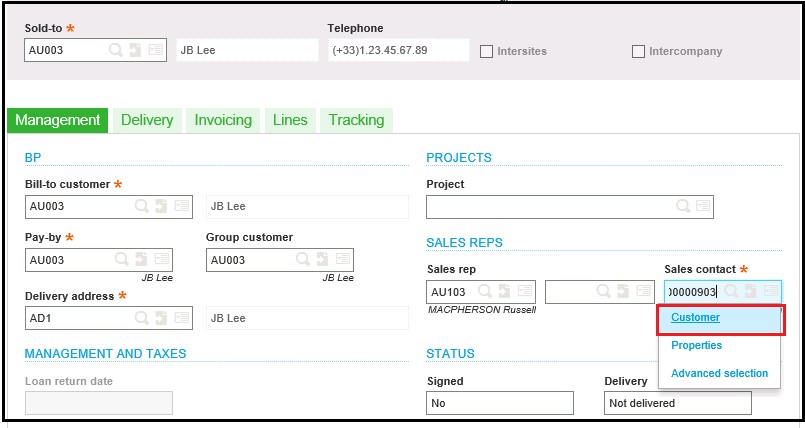The image size is (805, 428).
Task: Open the Invoicing tab
Action: click(223, 120)
